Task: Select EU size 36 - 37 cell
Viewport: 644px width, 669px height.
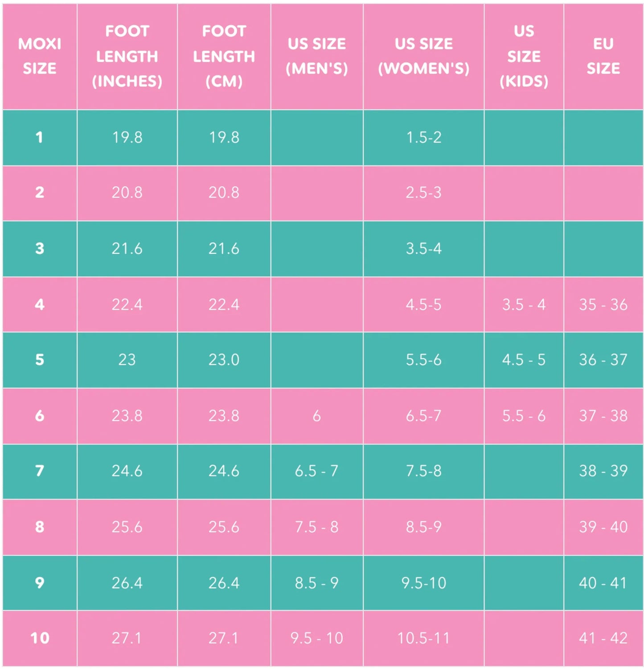Action: (603, 359)
